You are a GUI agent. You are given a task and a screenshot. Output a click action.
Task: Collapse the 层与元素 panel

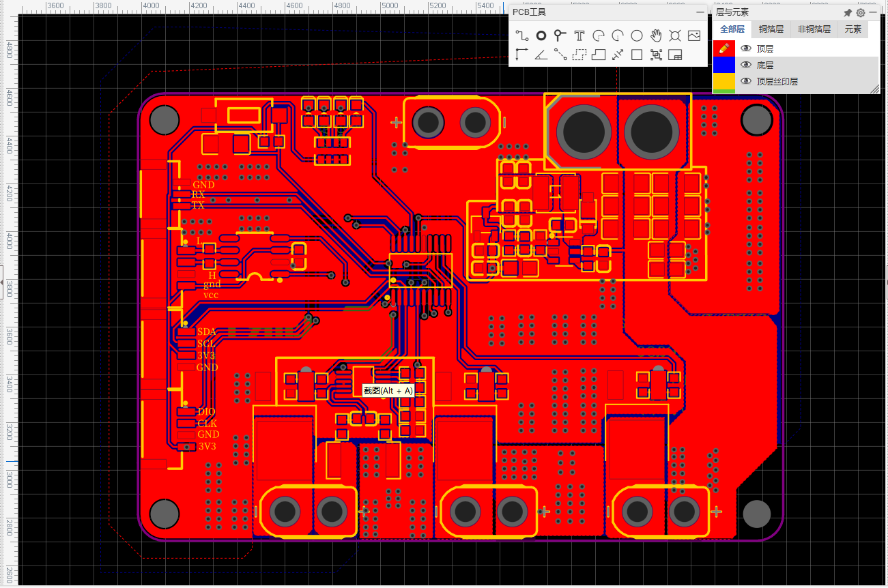pos(873,12)
